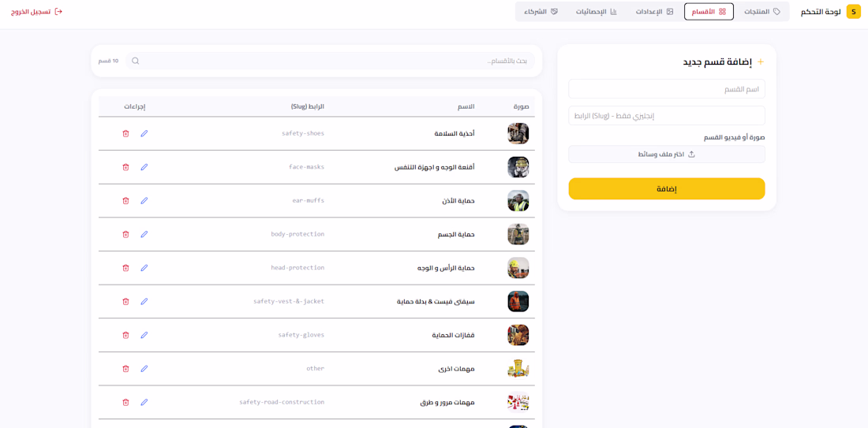Edit the safety-shoes category with pencil icon
This screenshot has height=428, width=868.
click(144, 133)
